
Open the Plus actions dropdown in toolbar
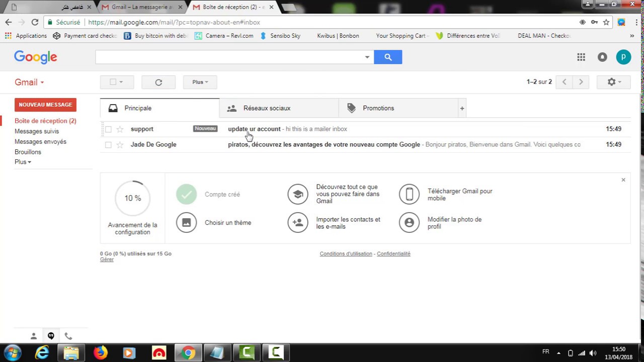200,82
